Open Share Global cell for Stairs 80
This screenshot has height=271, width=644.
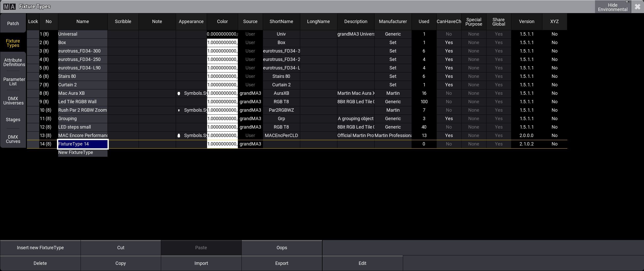pyautogui.click(x=498, y=76)
